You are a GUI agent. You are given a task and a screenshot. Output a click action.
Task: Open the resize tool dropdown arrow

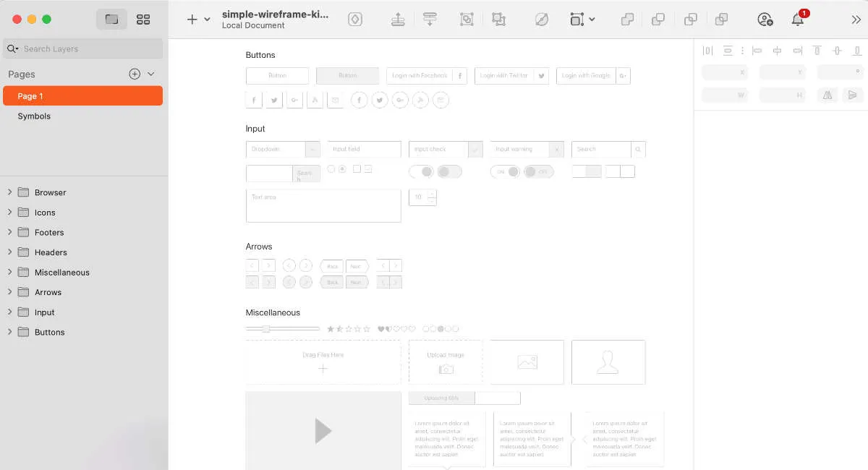tap(592, 20)
